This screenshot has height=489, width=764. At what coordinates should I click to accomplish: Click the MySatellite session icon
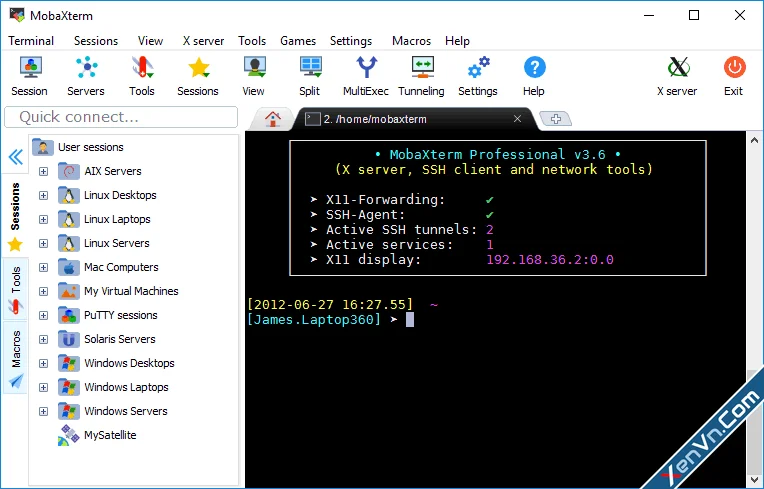point(68,435)
